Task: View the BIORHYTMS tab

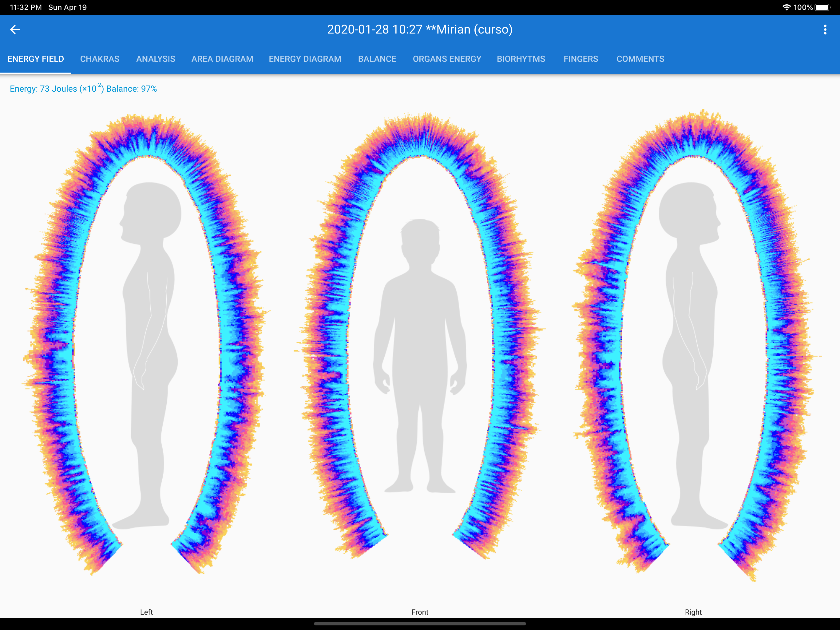Action: (521, 59)
